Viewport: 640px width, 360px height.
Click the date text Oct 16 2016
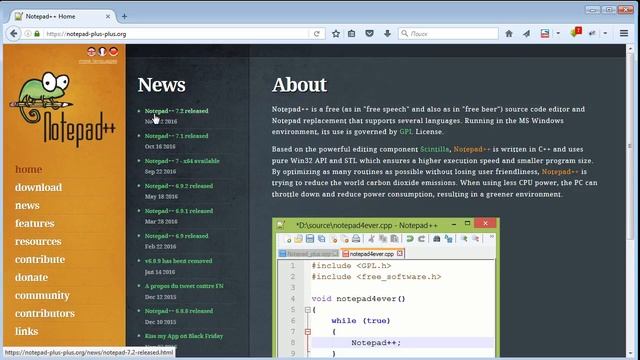[160, 147]
